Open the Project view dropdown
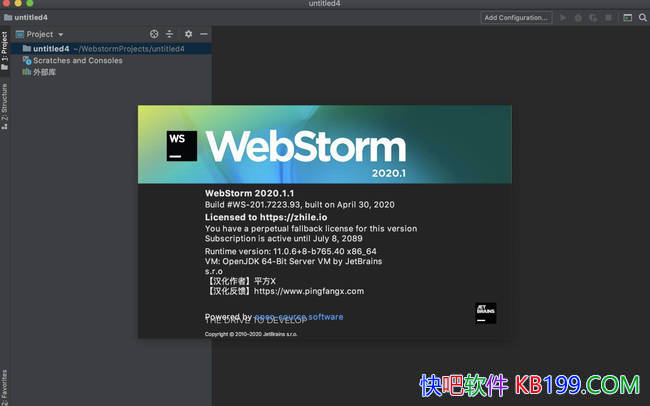650x406 pixels. 45,34
